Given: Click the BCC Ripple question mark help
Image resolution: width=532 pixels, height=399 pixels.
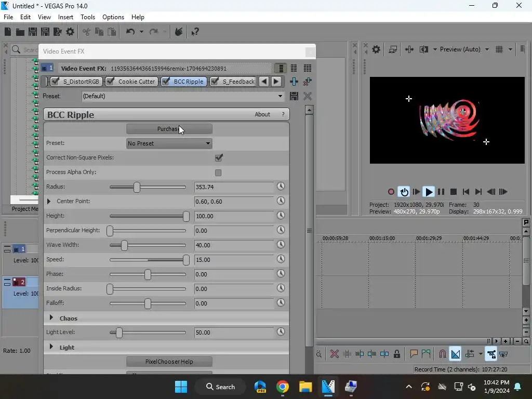Looking at the screenshot, I should click(x=283, y=114).
